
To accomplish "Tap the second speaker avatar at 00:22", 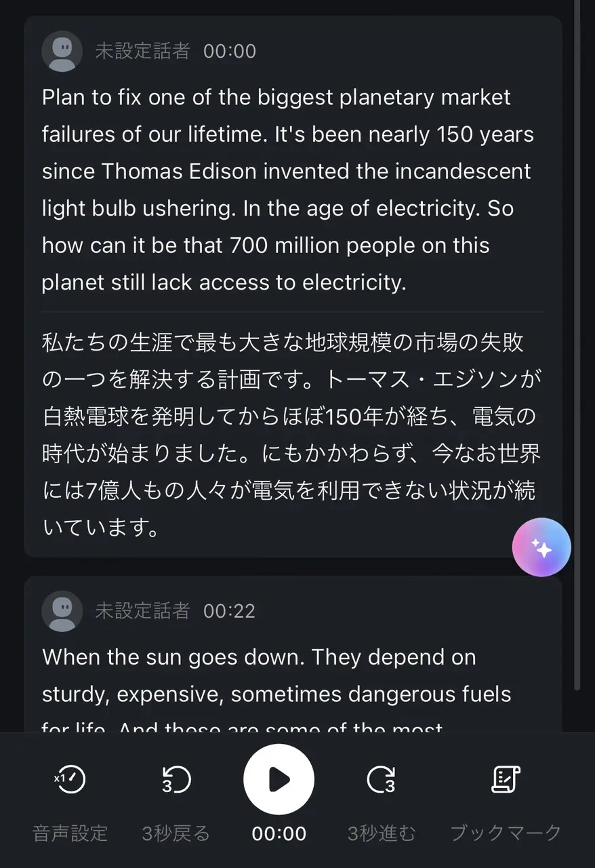I will click(62, 611).
